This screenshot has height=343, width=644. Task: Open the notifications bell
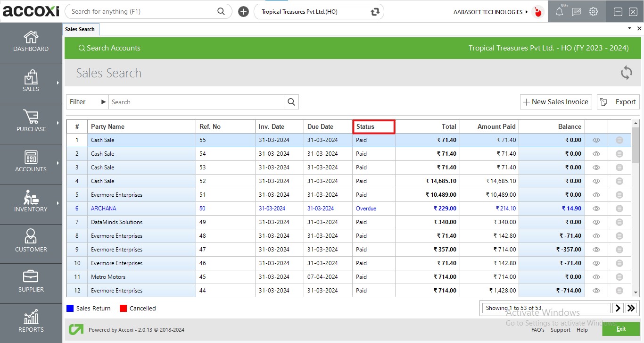click(x=559, y=12)
